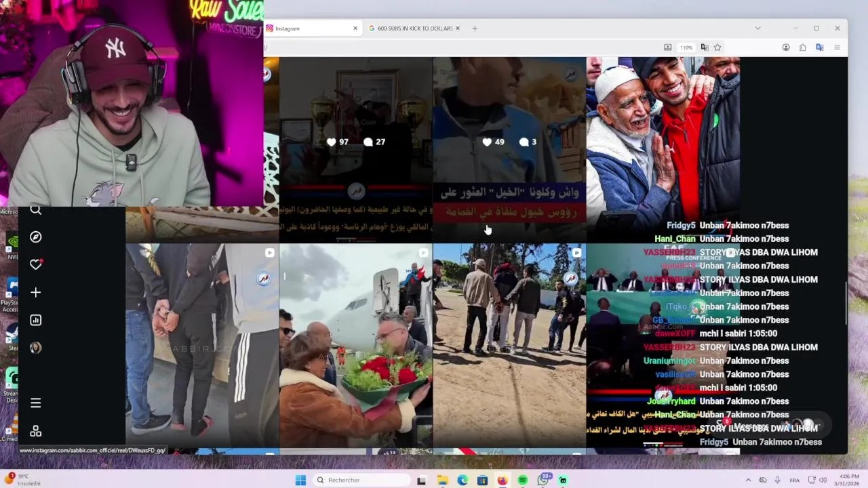Click the Firefox taskbar icon
Screen dimensions: 868x488
502,480
